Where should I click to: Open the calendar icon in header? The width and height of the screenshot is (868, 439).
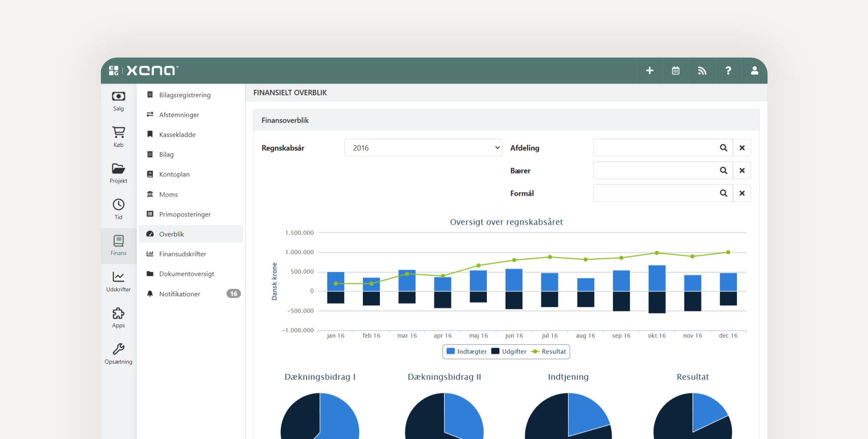click(676, 71)
